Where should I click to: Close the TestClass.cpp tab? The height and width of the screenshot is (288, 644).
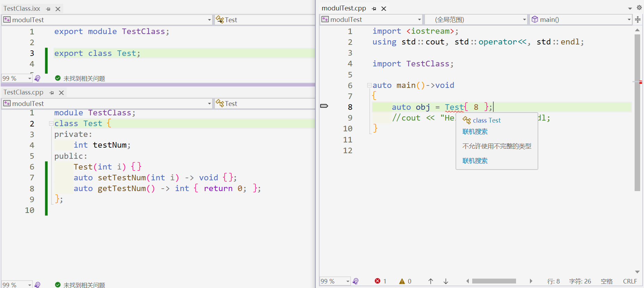click(x=62, y=93)
